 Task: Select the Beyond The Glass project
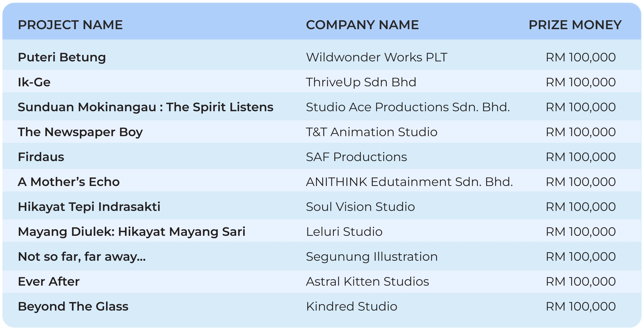coord(73,307)
